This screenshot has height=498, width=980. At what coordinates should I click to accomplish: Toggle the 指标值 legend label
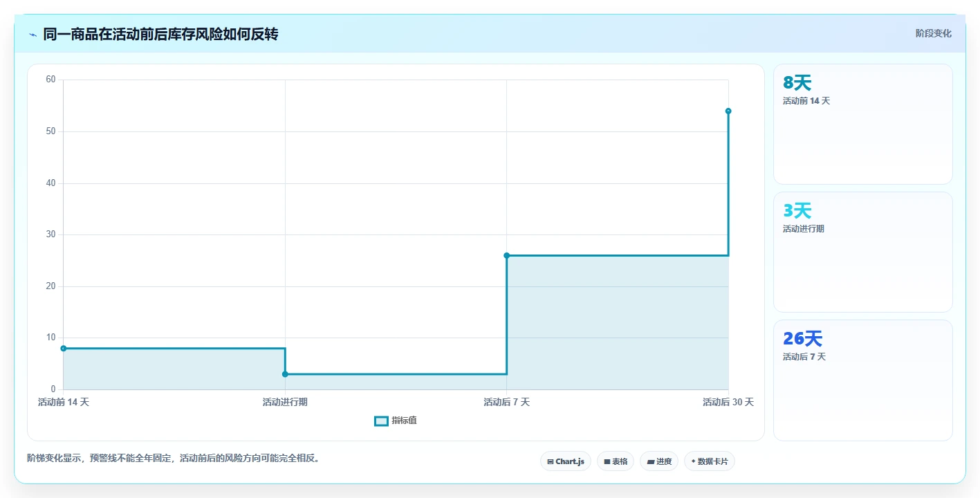(x=404, y=421)
